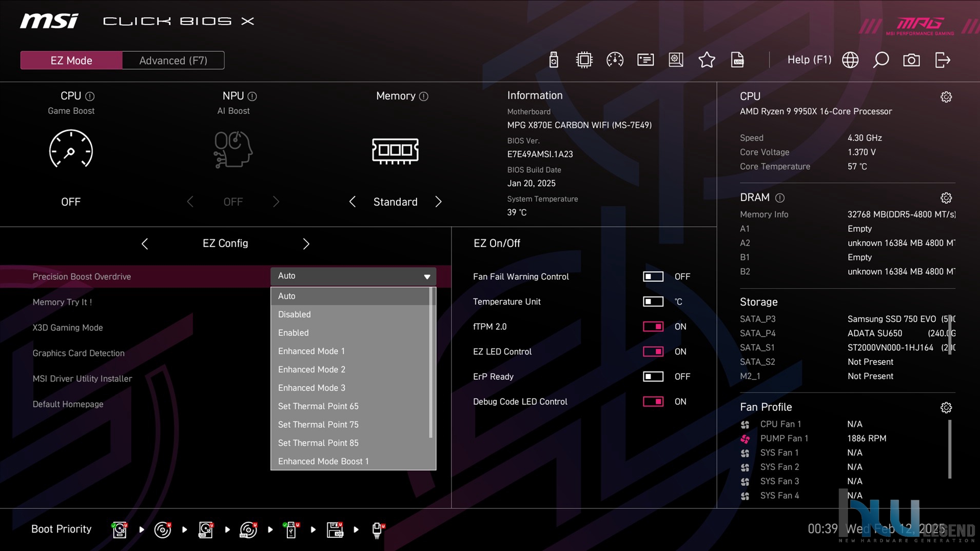Select the hard disk boot device icon
Viewport: 980px width, 551px height.
(x=119, y=529)
